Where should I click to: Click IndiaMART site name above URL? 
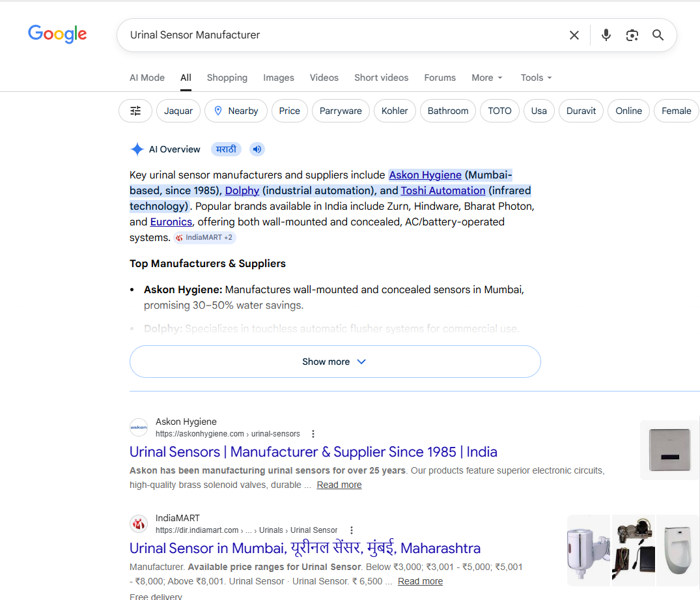[x=178, y=519]
